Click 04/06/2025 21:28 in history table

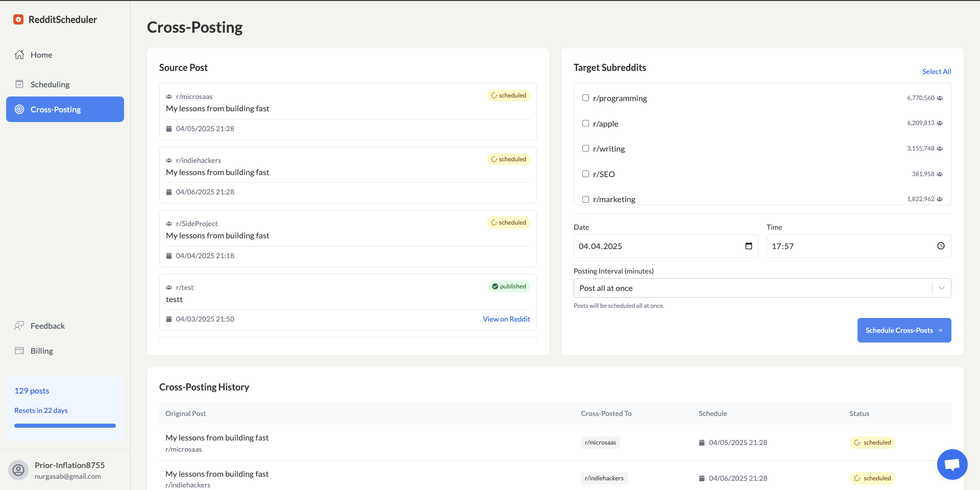pos(738,478)
